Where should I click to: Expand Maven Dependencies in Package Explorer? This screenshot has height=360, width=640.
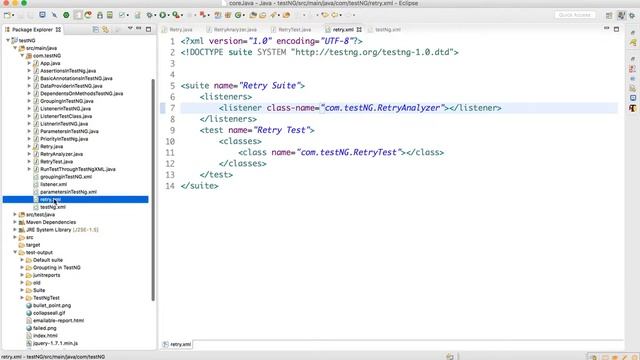coord(15,222)
